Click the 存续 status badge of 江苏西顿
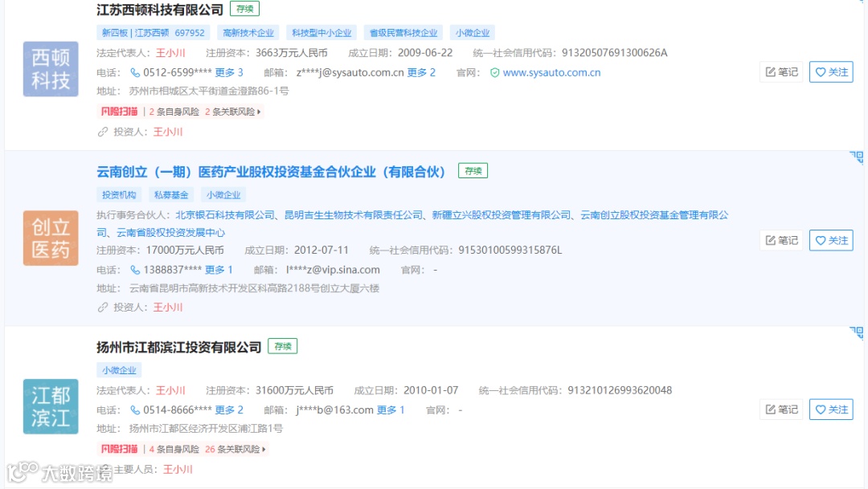 point(244,9)
